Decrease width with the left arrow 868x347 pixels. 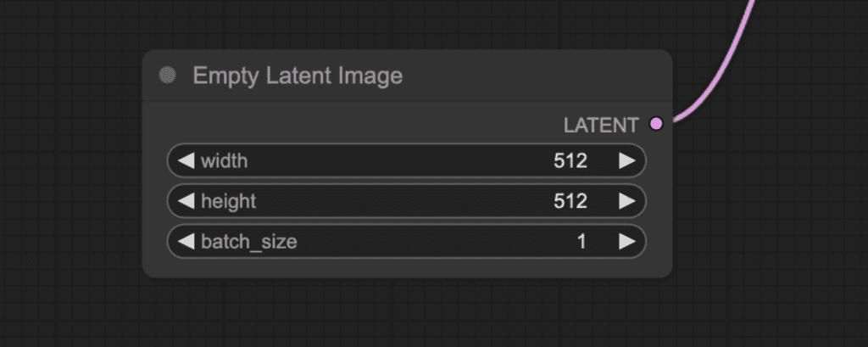186,160
